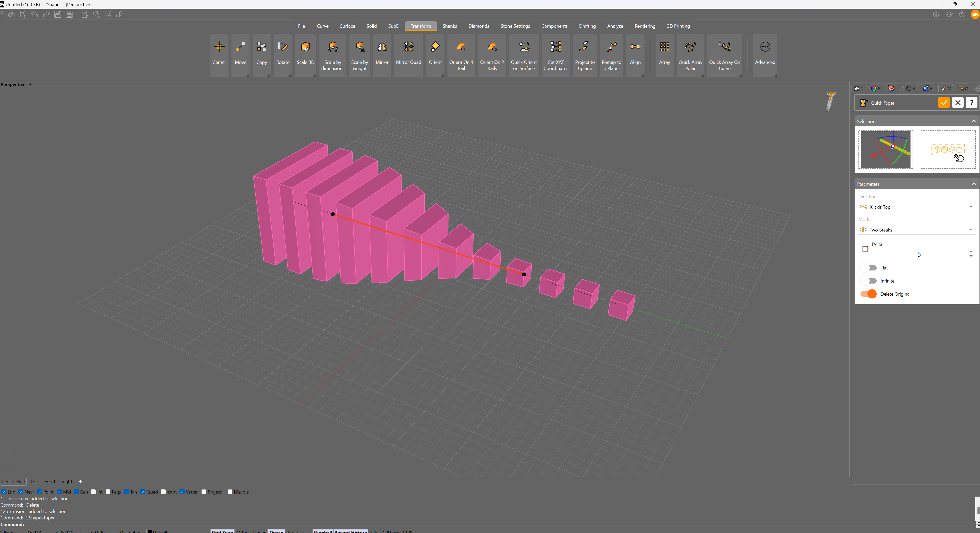This screenshot has width=980, height=533.
Task: Collapse the Parameters section
Action: click(973, 184)
